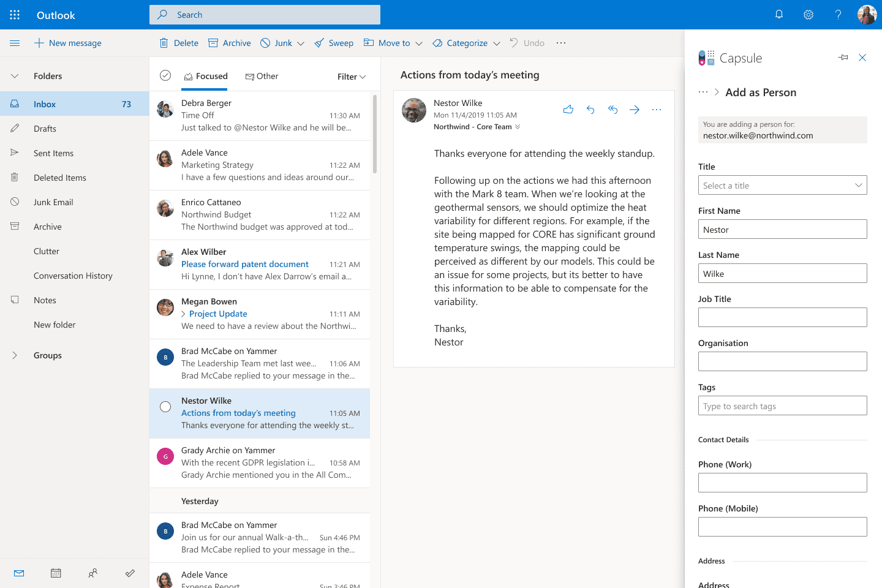
Task: Click the Delete trash icon
Action: click(x=164, y=43)
